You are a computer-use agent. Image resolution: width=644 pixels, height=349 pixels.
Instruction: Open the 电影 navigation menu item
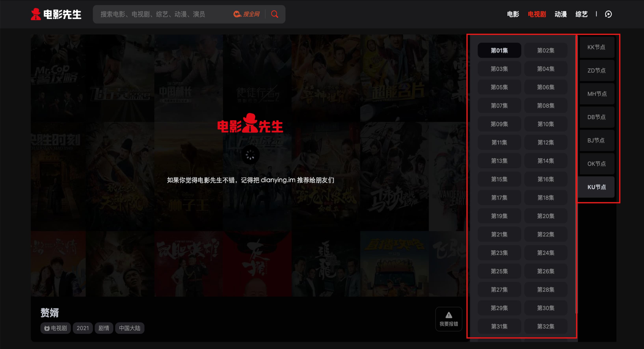click(513, 14)
